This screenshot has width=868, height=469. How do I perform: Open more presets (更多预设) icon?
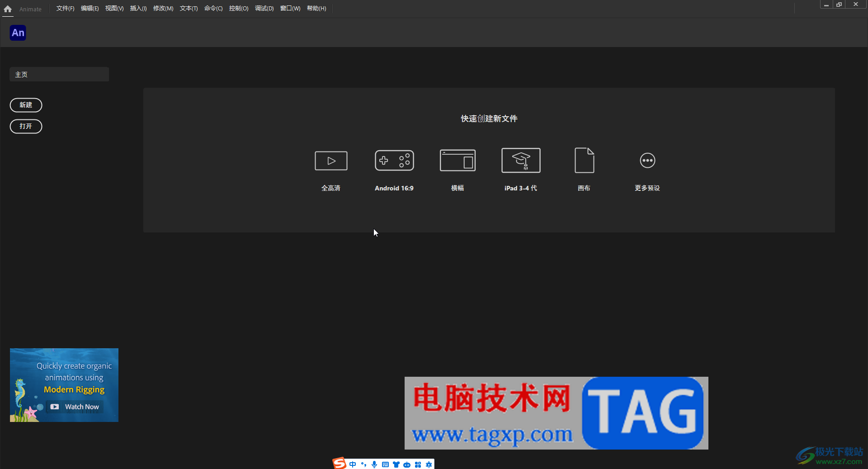[x=647, y=160]
